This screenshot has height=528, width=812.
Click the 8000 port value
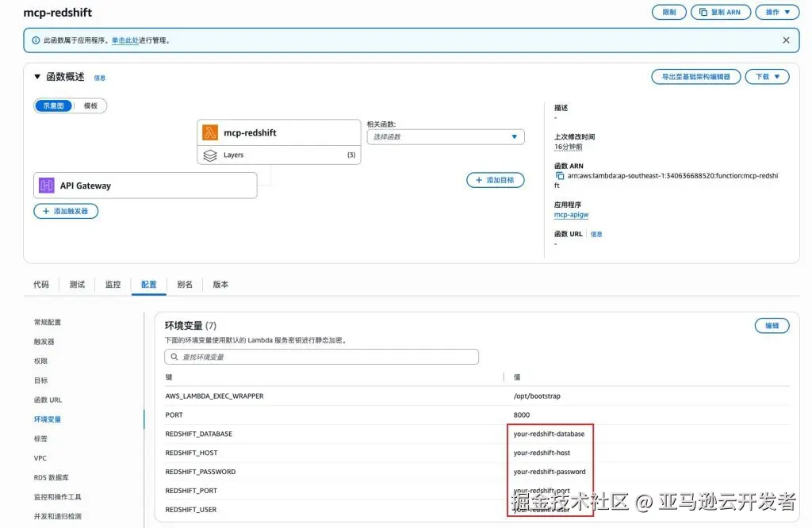(x=522, y=415)
